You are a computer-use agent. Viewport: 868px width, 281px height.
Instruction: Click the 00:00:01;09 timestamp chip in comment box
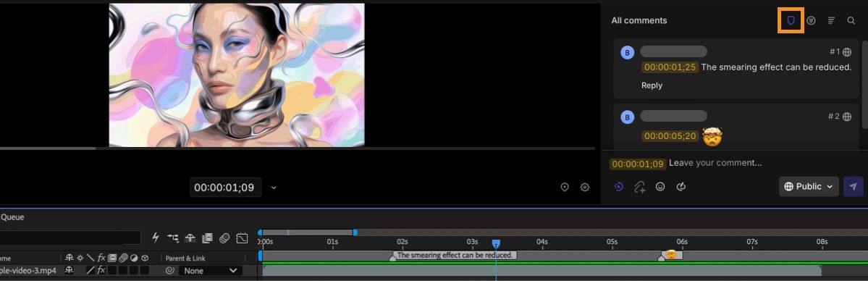(638, 164)
